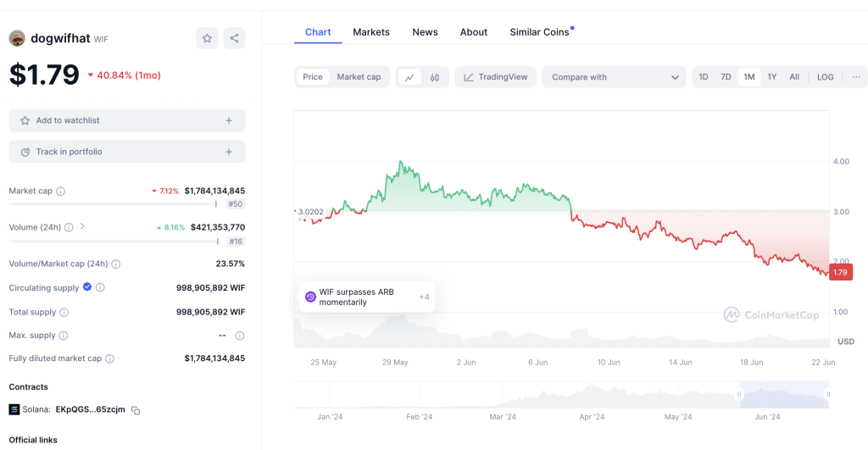
Task: Click history icon on WIF event card
Action: pos(310,297)
